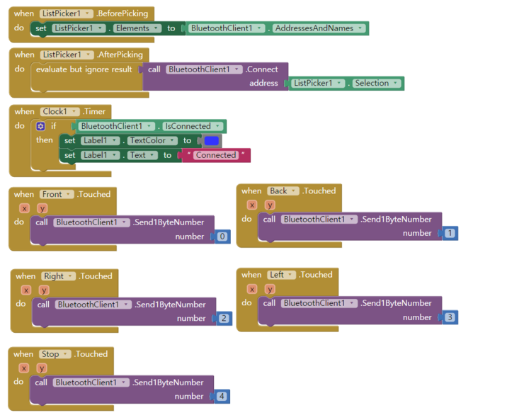The image size is (524, 420).
Task: Open the Stop component dropdown
Action: pyautogui.click(x=55, y=354)
